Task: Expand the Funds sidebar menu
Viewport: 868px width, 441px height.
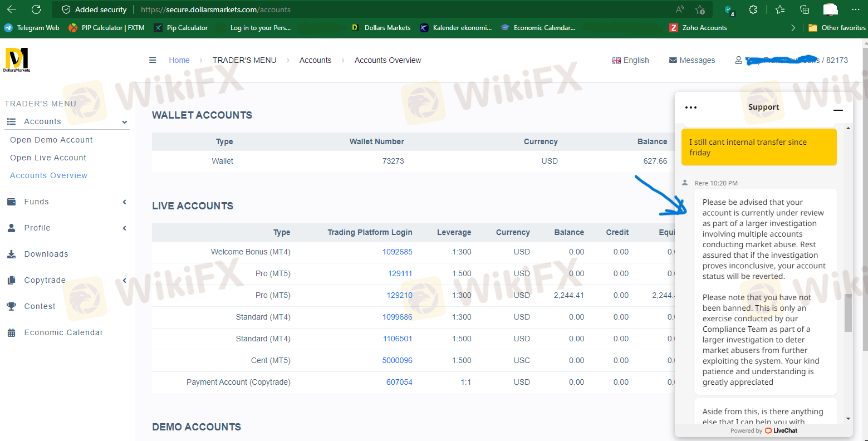Action: point(124,202)
